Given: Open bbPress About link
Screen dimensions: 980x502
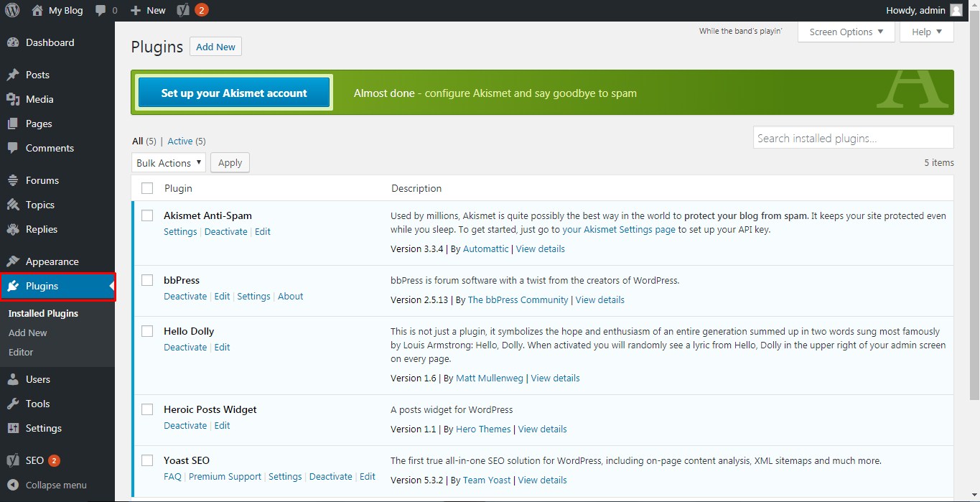Looking at the screenshot, I should click(290, 296).
